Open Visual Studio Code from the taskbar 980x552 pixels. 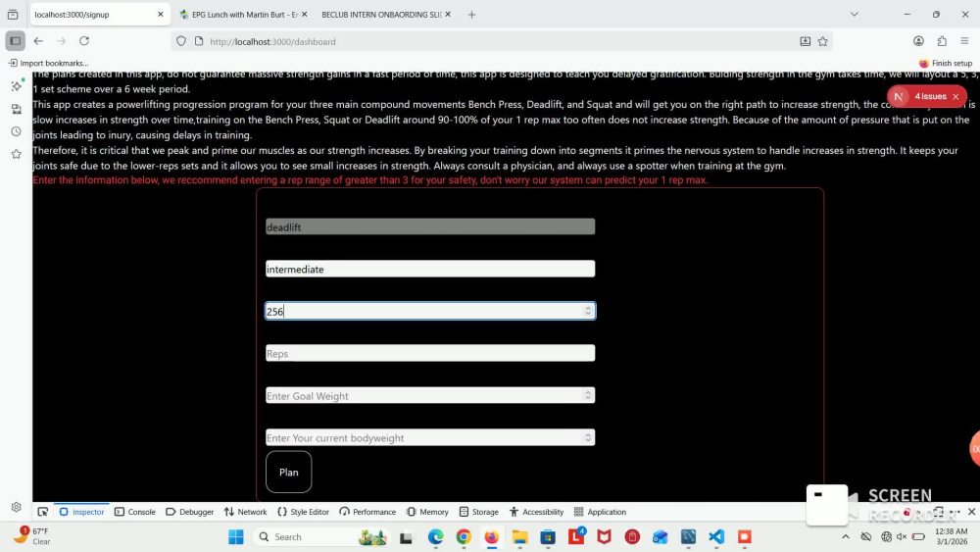716,537
